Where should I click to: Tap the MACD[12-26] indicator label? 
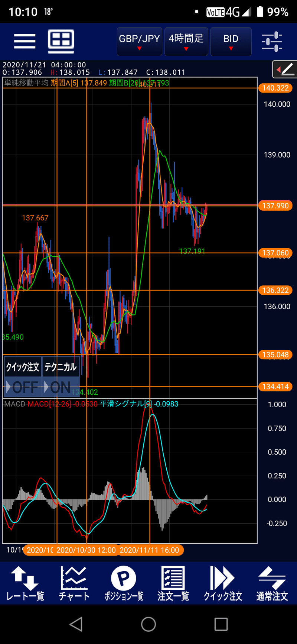coord(63,404)
